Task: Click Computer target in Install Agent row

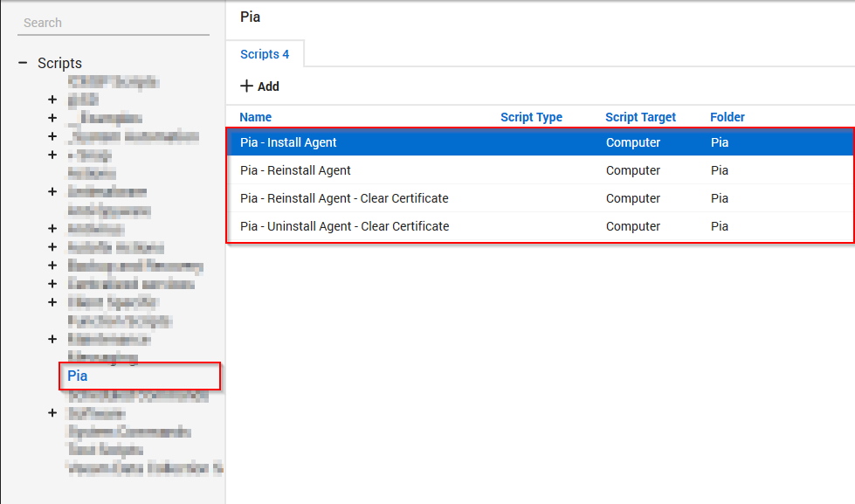Action: (633, 142)
